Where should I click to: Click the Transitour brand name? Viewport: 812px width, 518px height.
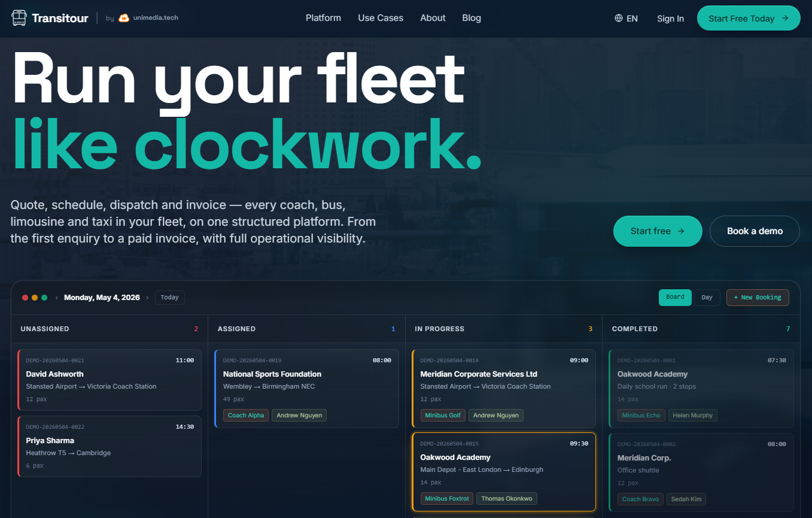(60, 19)
